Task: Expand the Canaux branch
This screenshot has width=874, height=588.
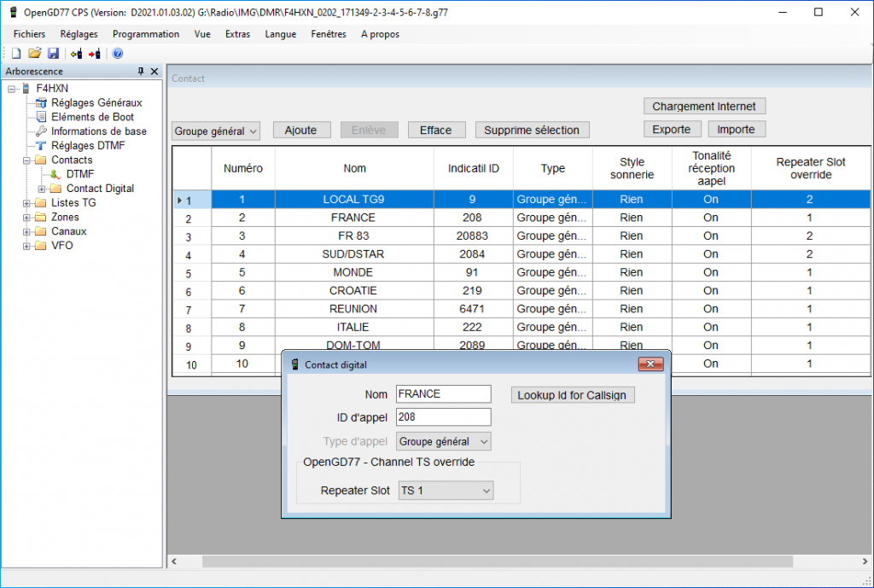Action: click(26, 231)
